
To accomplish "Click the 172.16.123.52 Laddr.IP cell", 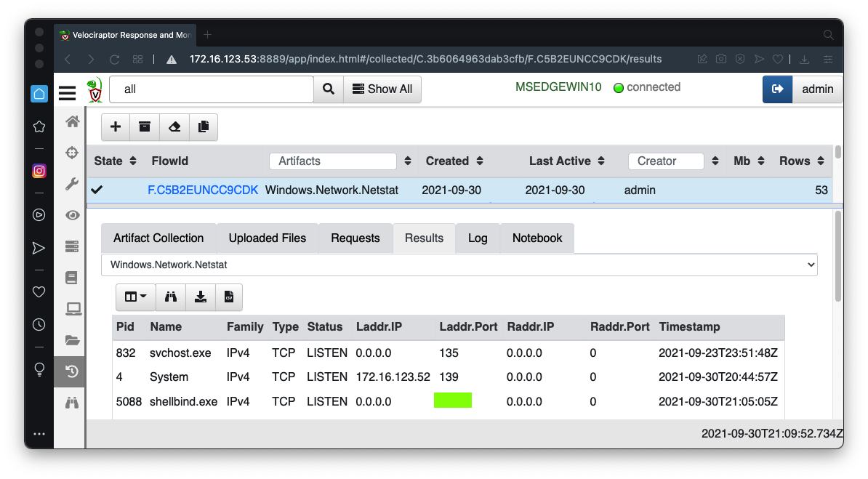I will (x=393, y=377).
